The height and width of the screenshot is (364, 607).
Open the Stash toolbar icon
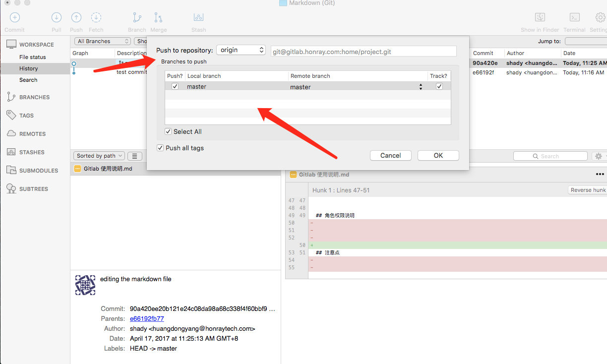pos(198,18)
